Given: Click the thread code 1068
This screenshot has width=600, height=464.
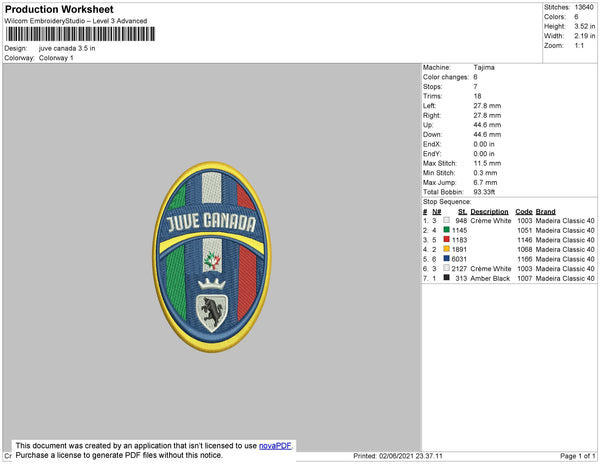Looking at the screenshot, I should click(525, 249).
